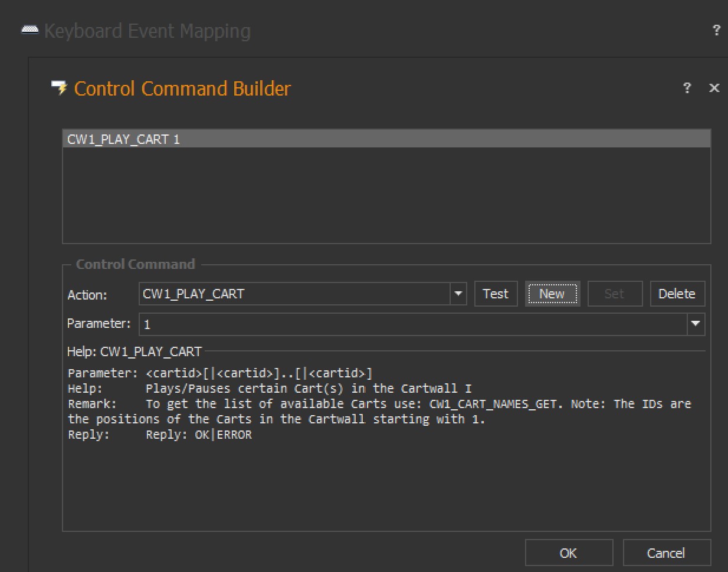
Task: Click the Parameter value field
Action: (413, 324)
